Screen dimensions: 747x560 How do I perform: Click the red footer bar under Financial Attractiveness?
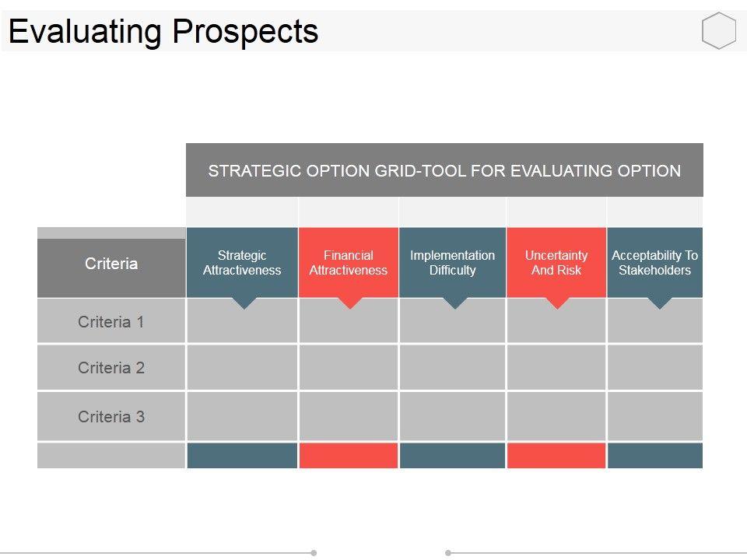[x=348, y=456]
